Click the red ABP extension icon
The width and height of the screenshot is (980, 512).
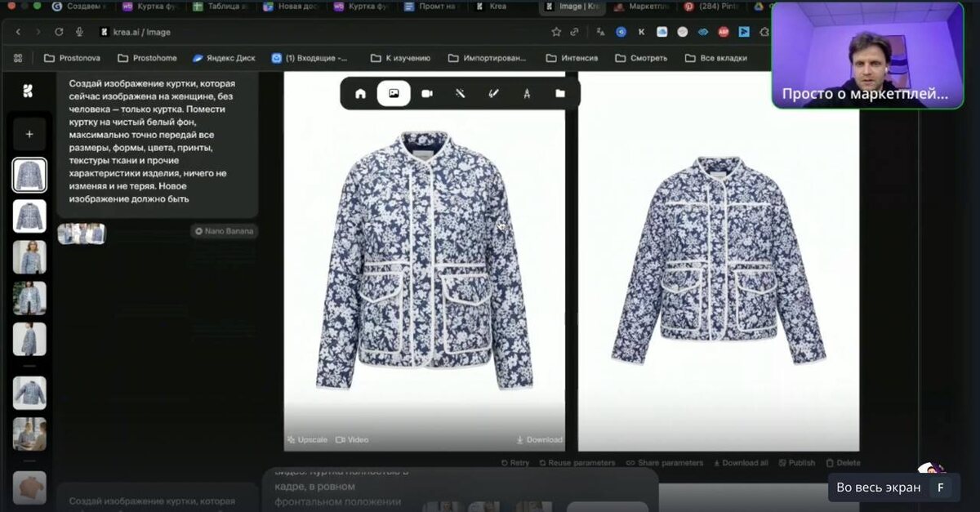pos(724,32)
